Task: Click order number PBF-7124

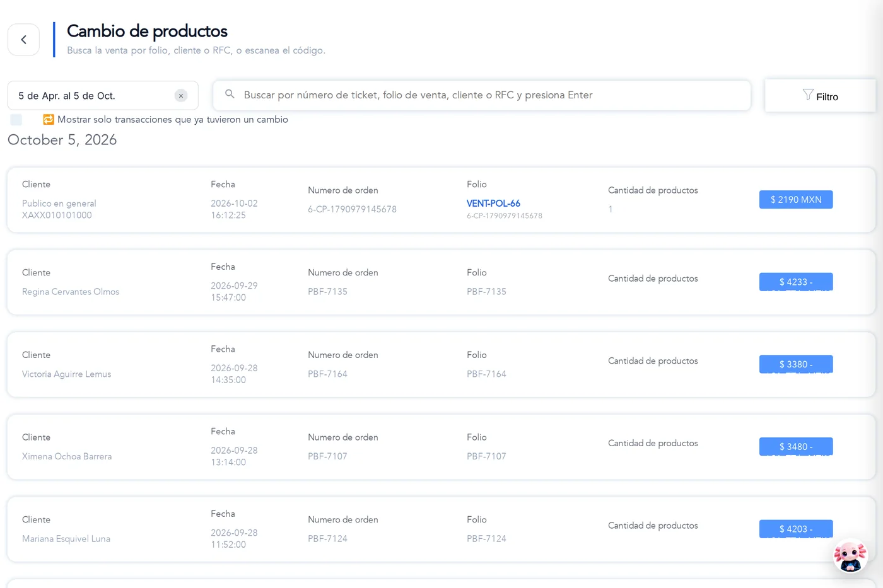Action: 327,539
